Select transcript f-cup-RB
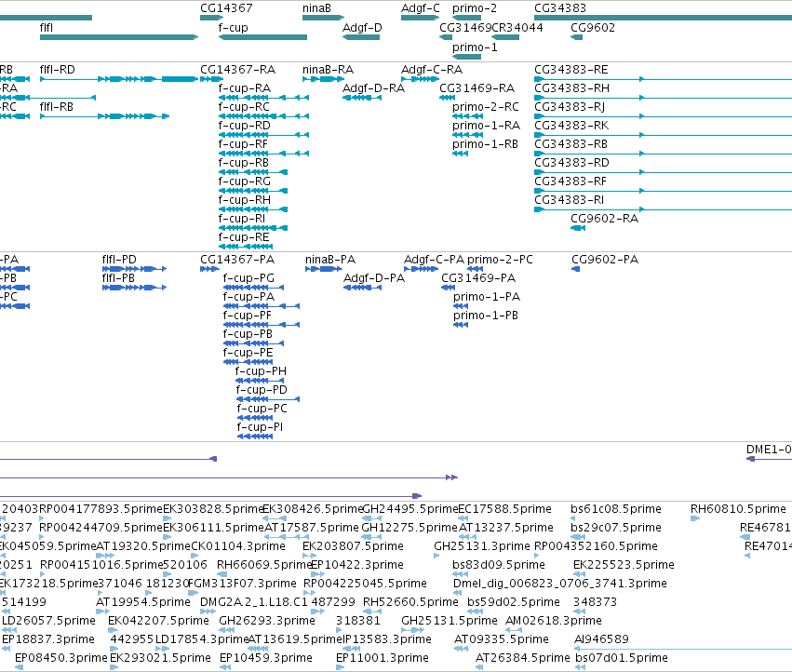Viewport: 792px width, 672px height. (253, 172)
